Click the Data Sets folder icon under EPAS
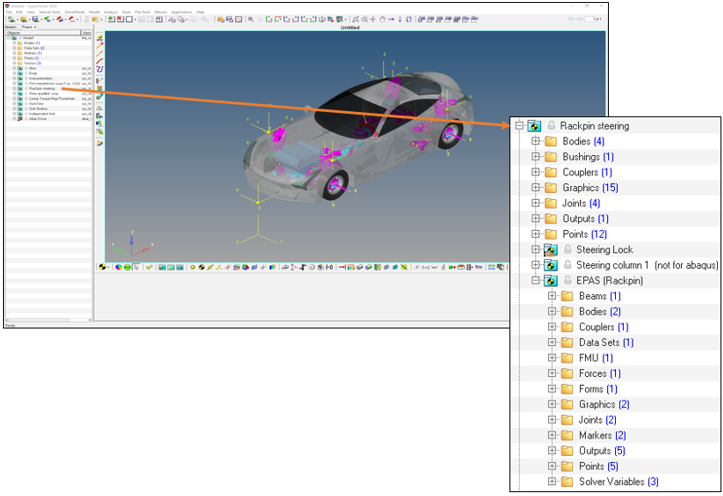 coord(567,342)
